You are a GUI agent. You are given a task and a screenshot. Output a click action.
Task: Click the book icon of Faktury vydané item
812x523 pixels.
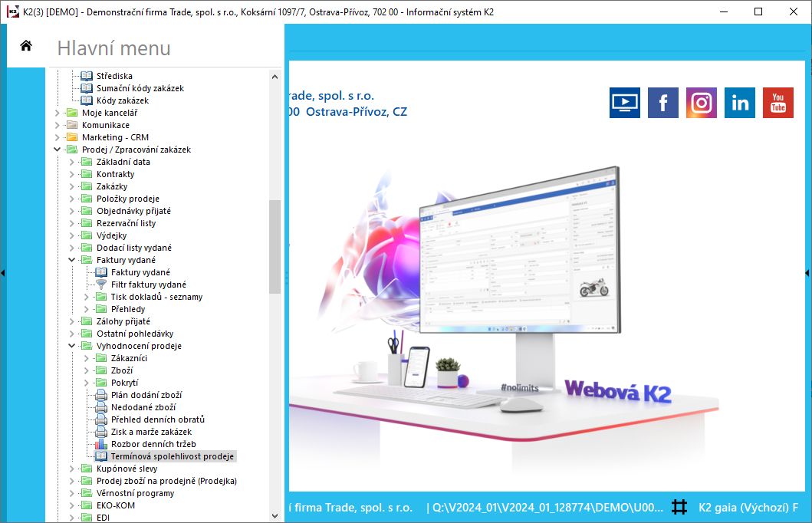pyautogui.click(x=101, y=272)
